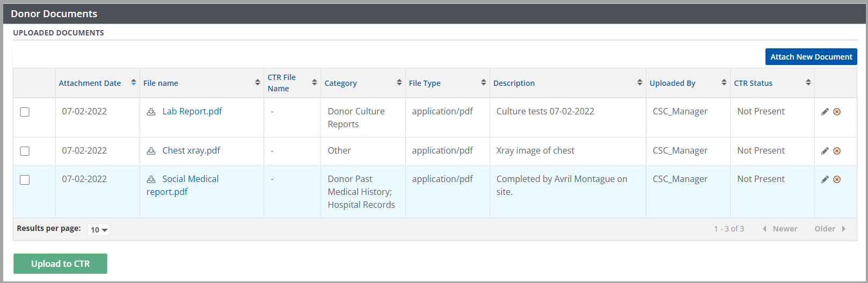Sort the table by Attachment Date
Image resolution: width=868 pixels, height=283 pixels.
point(90,83)
